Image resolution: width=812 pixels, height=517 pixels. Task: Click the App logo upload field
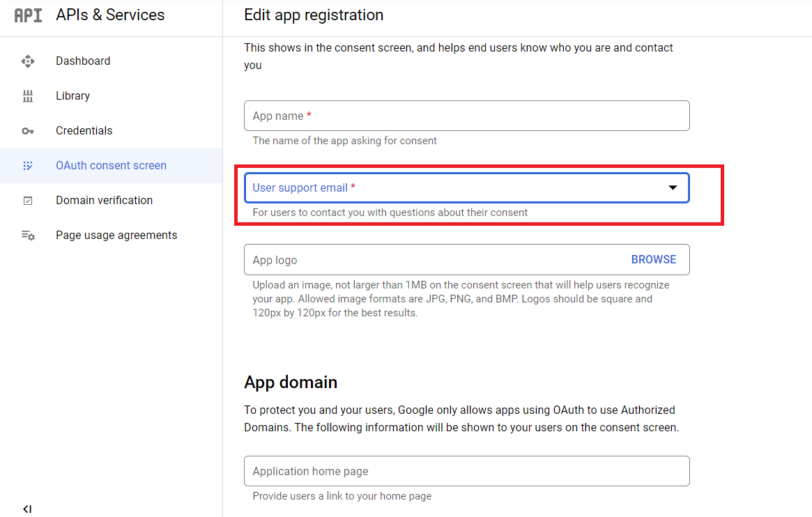(466, 260)
